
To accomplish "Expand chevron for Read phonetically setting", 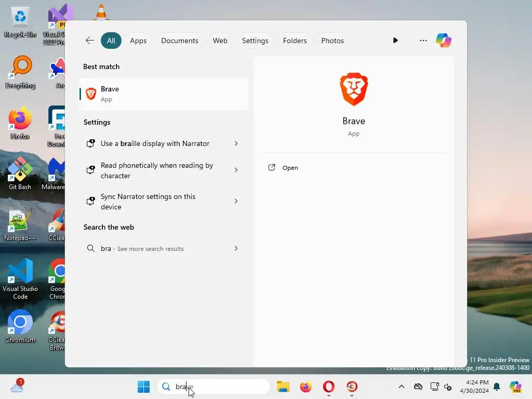I will pyautogui.click(x=236, y=170).
